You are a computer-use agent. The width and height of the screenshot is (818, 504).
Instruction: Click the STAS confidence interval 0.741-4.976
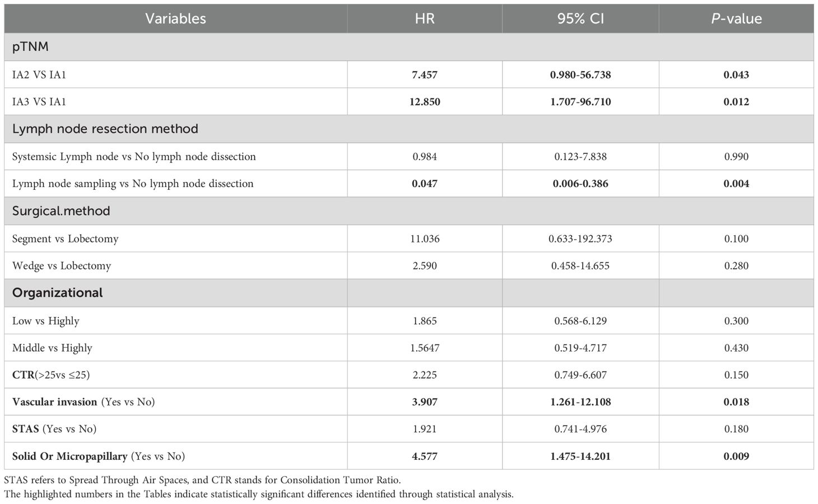click(x=580, y=429)
